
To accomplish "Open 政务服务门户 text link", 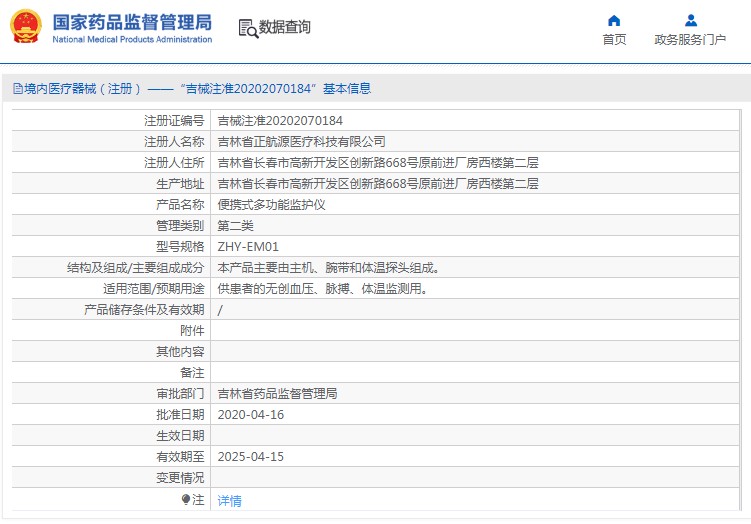I will (690, 40).
